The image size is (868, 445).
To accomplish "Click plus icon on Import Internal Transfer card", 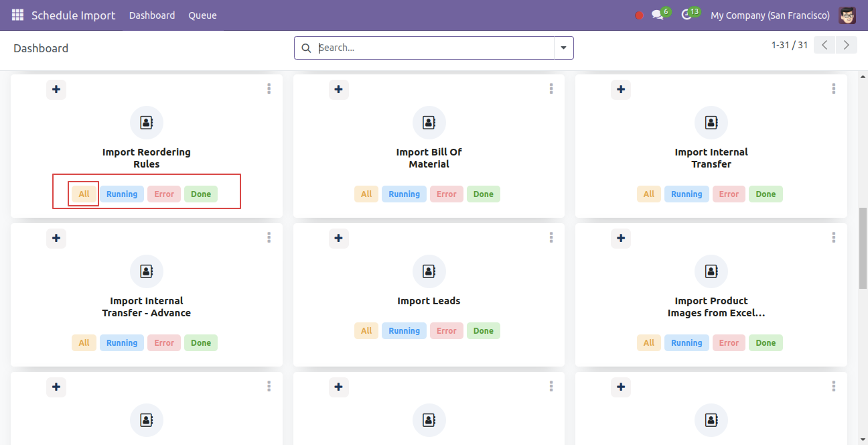I will tap(622, 89).
